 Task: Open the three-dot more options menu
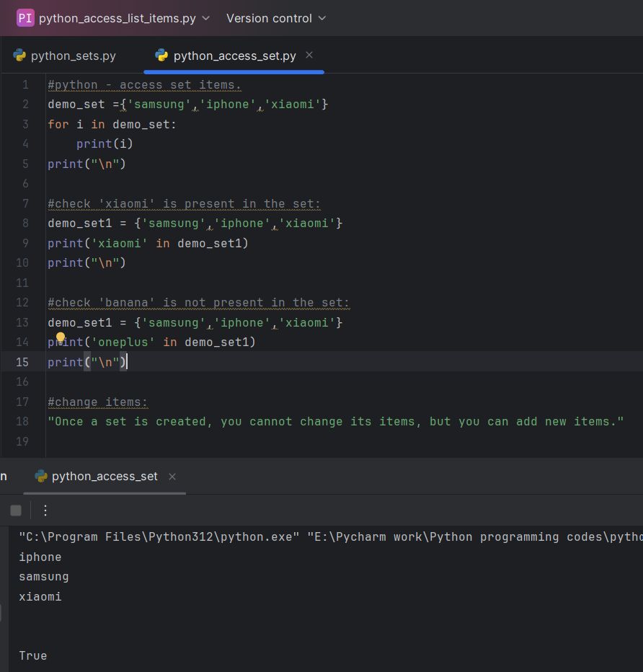coord(45,510)
